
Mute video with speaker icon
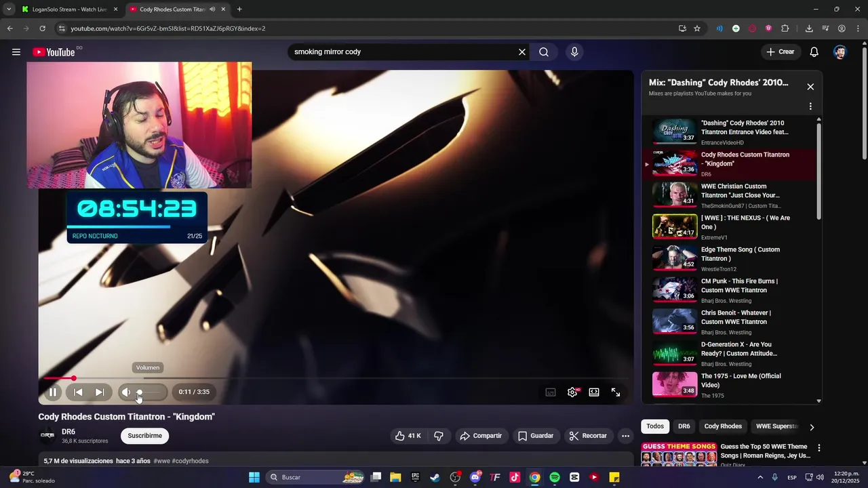125,392
